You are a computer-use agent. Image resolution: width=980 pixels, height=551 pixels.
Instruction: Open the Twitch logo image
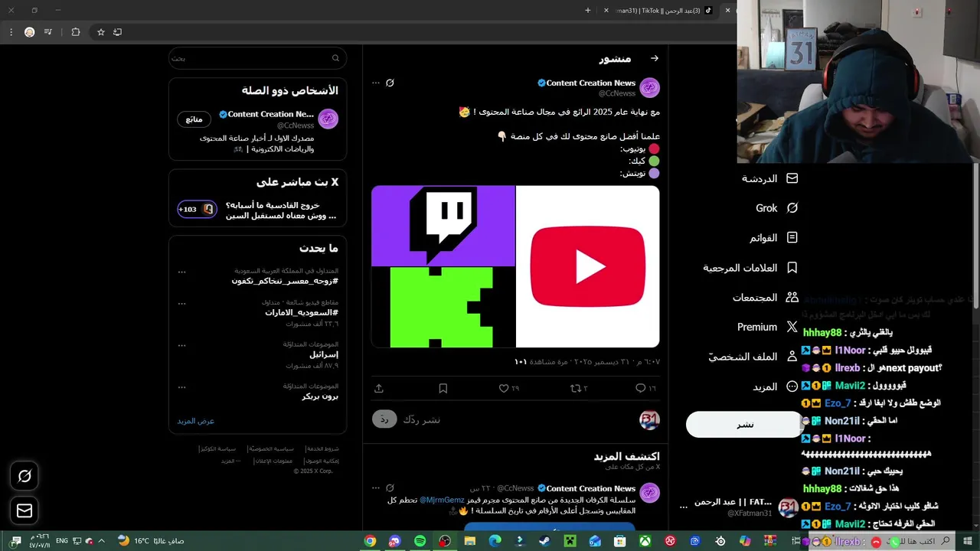[443, 226]
